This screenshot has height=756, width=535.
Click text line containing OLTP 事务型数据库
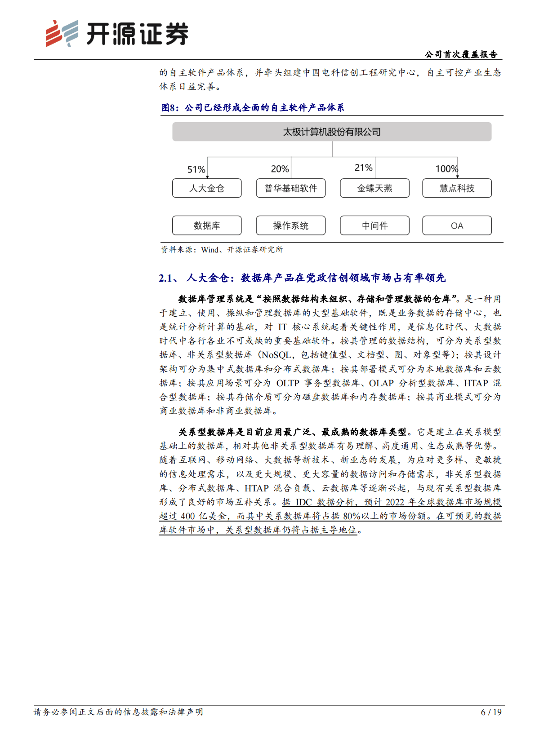(330, 383)
